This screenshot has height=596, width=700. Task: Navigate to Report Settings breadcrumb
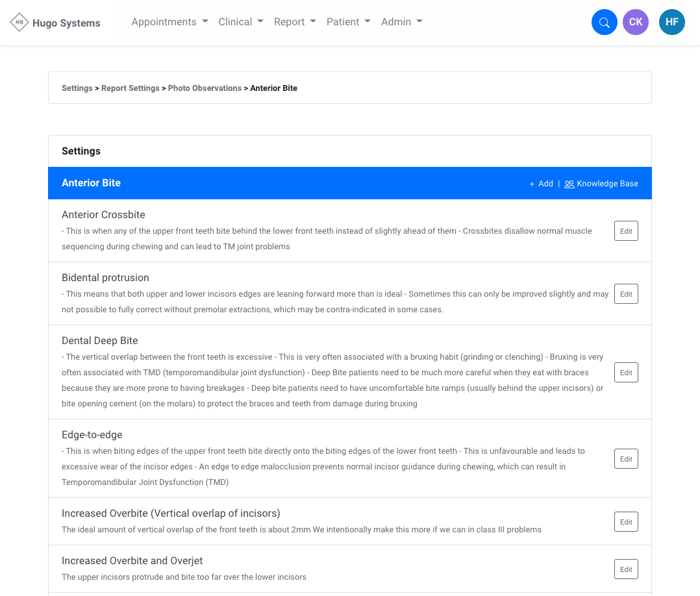click(131, 88)
